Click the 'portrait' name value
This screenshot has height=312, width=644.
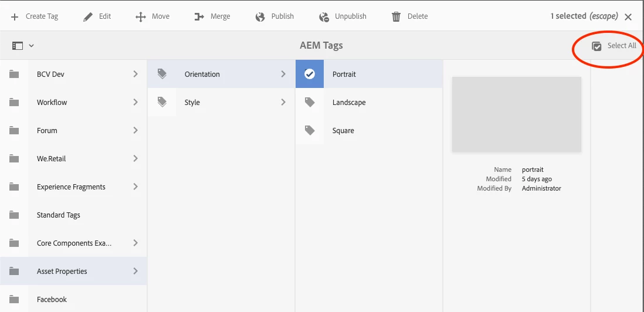[533, 169]
